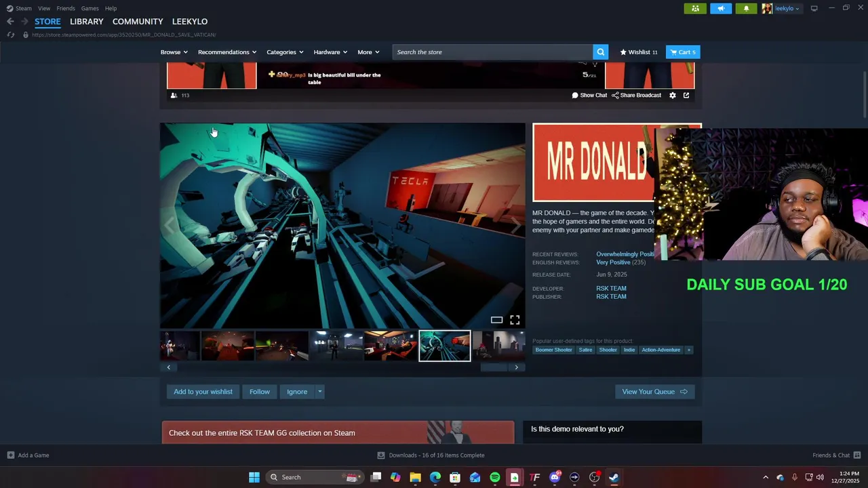
Task: Expand the Recommendations dropdown
Action: click(227, 52)
